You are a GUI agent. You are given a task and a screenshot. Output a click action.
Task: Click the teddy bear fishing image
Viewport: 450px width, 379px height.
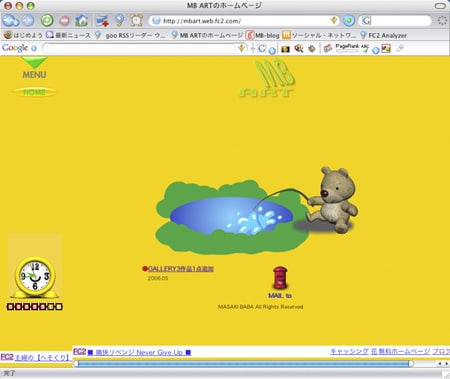pyautogui.click(x=332, y=200)
